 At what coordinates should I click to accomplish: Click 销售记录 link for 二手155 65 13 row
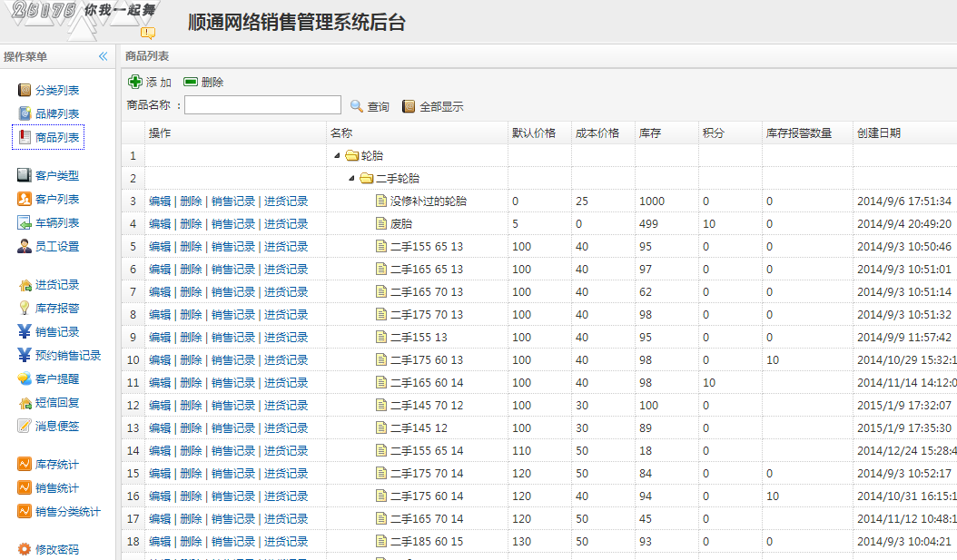pyautogui.click(x=233, y=247)
